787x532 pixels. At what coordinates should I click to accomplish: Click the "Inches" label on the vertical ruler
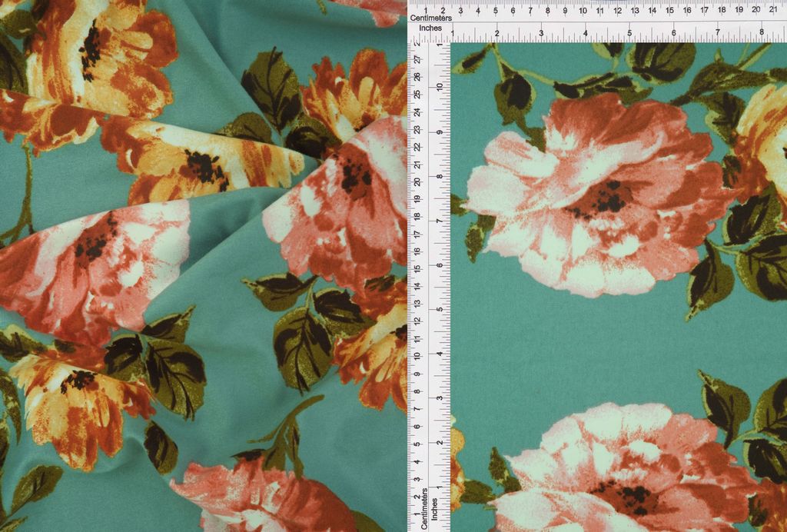pos(435,509)
